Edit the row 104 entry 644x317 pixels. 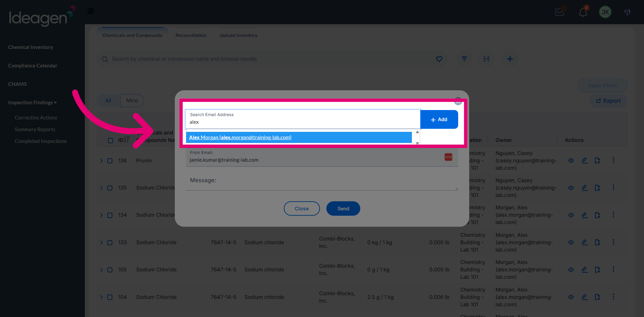(x=585, y=297)
